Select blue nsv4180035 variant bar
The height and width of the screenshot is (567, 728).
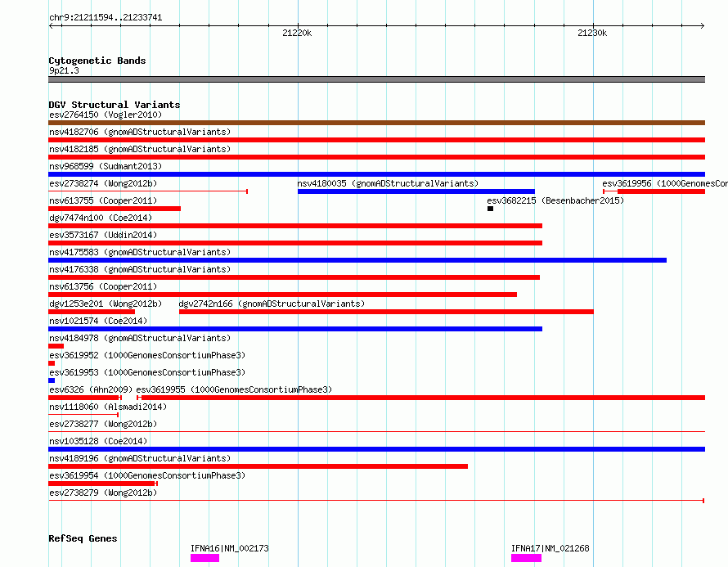[x=416, y=191]
